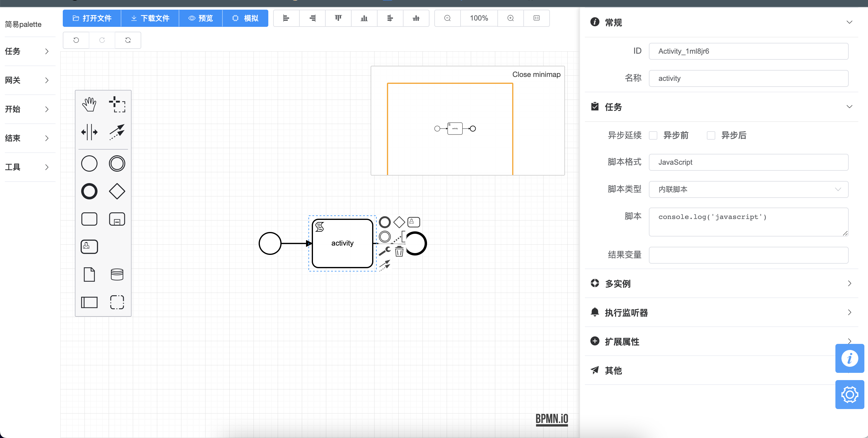Image resolution: width=868 pixels, height=438 pixels.
Task: Append end event from context pad
Action: (385, 222)
